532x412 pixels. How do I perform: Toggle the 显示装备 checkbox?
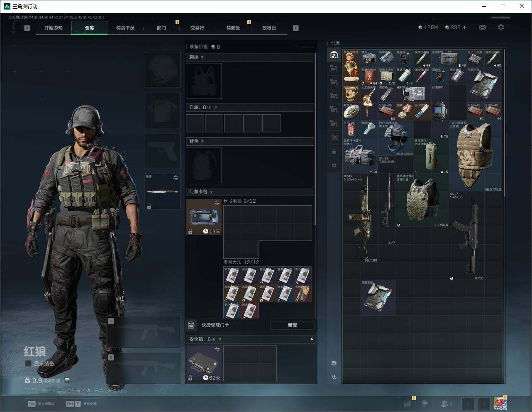[x=28, y=363]
